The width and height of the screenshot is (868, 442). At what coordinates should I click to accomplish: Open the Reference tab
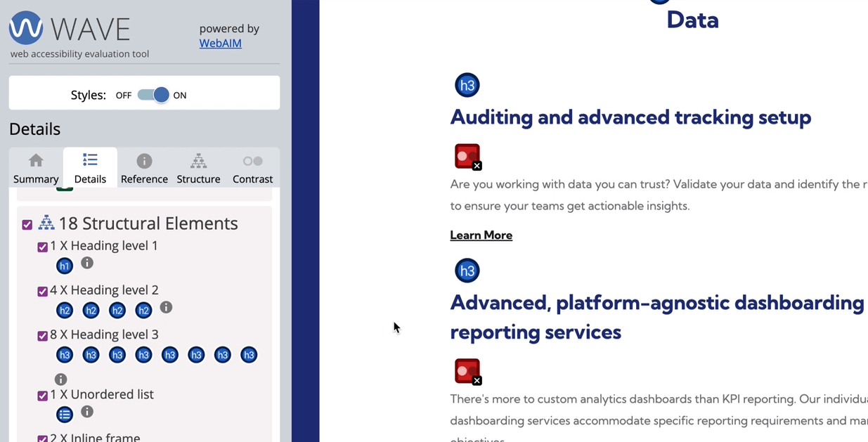[144, 169]
